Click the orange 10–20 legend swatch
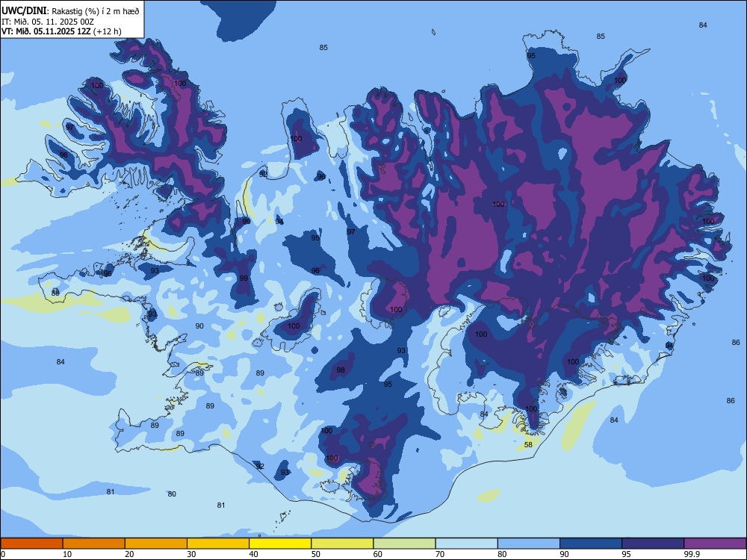This screenshot has width=747, height=560. (x=94, y=544)
